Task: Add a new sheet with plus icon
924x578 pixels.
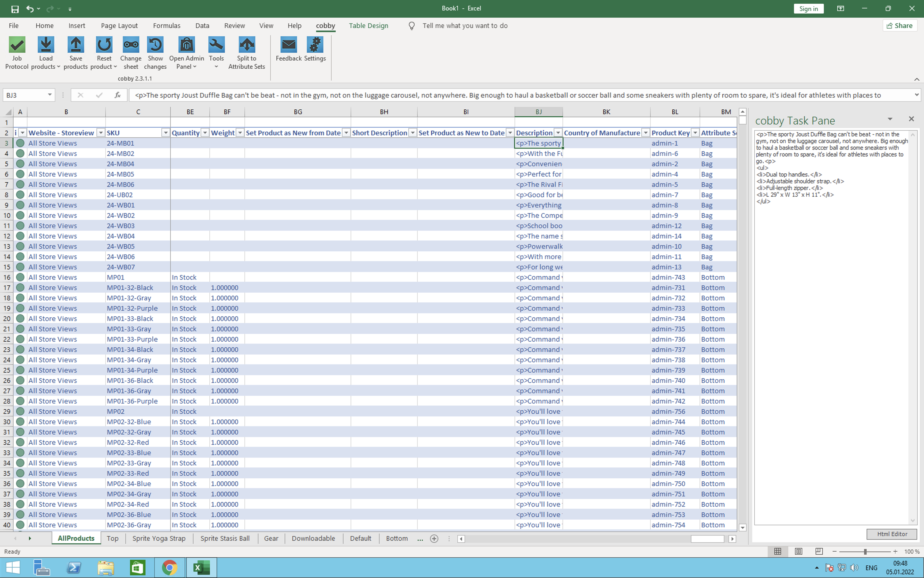Action: pos(434,539)
